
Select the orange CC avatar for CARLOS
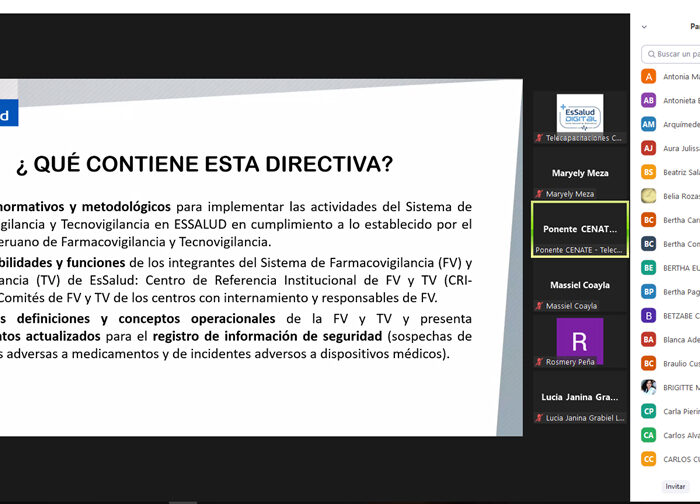tap(649, 459)
